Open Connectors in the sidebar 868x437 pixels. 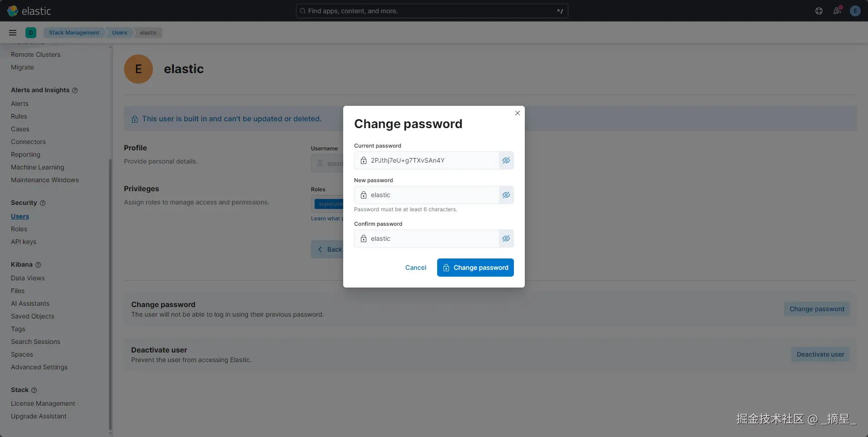pos(28,142)
